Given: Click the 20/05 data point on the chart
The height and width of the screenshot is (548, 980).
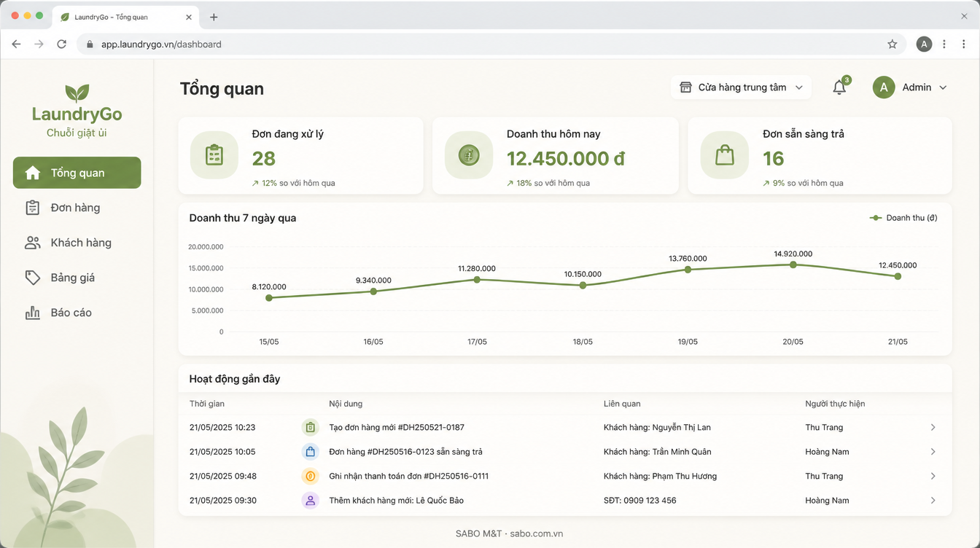Looking at the screenshot, I should [x=793, y=265].
